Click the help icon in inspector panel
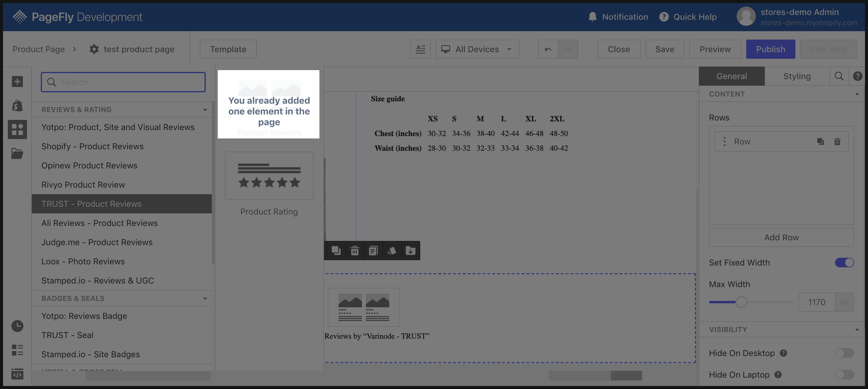 (x=858, y=76)
